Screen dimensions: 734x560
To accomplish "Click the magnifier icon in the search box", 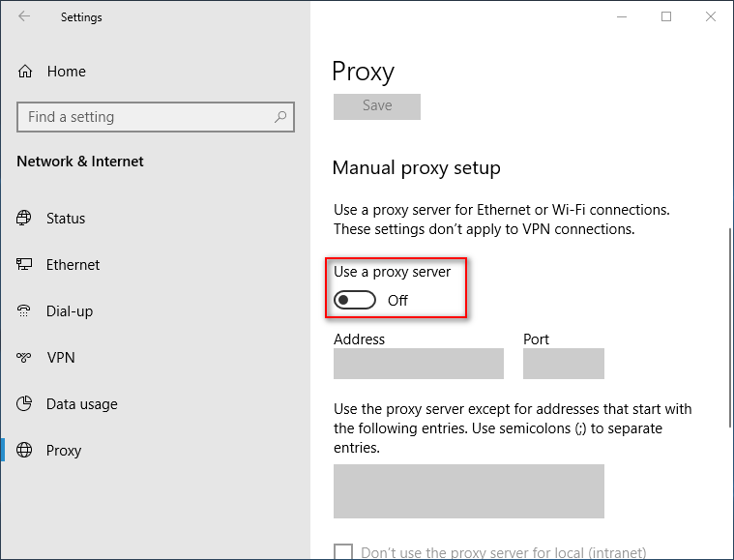I will [280, 117].
